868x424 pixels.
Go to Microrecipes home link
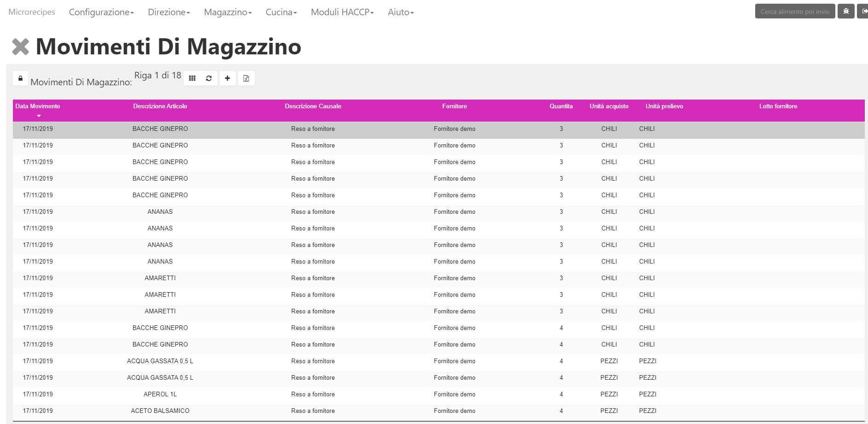pyautogui.click(x=32, y=12)
